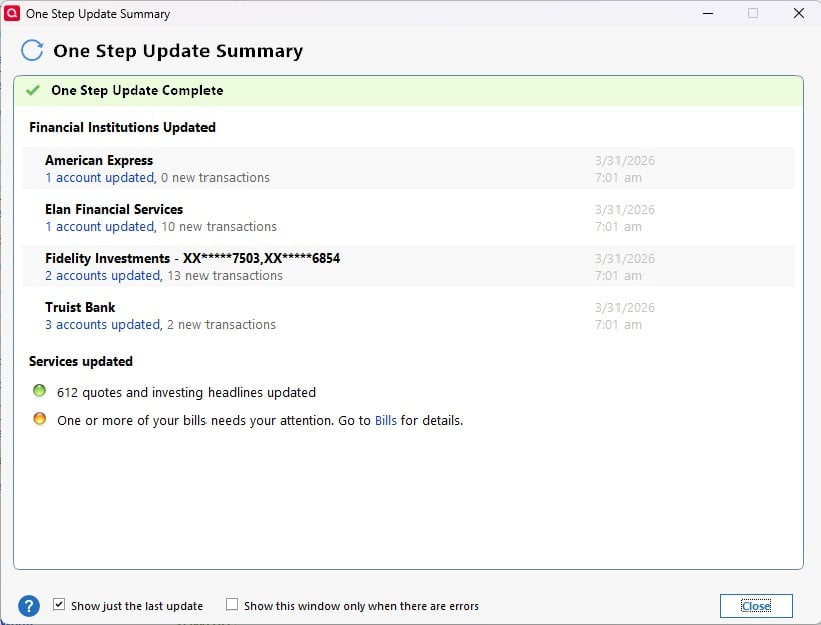821x625 pixels.
Task: Open help with the blue question mark icon
Action: pyautogui.click(x=29, y=606)
